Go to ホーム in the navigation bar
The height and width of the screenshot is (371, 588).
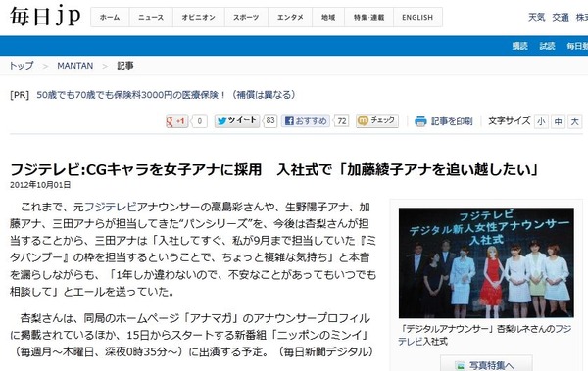coord(110,18)
